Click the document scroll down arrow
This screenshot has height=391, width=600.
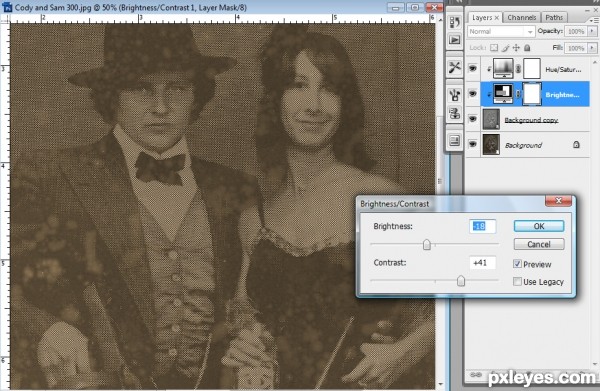coord(440,384)
